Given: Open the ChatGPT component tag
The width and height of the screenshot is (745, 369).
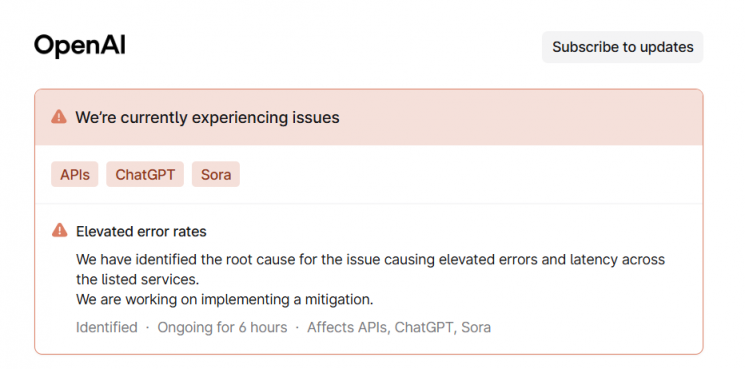Looking at the screenshot, I should (x=145, y=174).
